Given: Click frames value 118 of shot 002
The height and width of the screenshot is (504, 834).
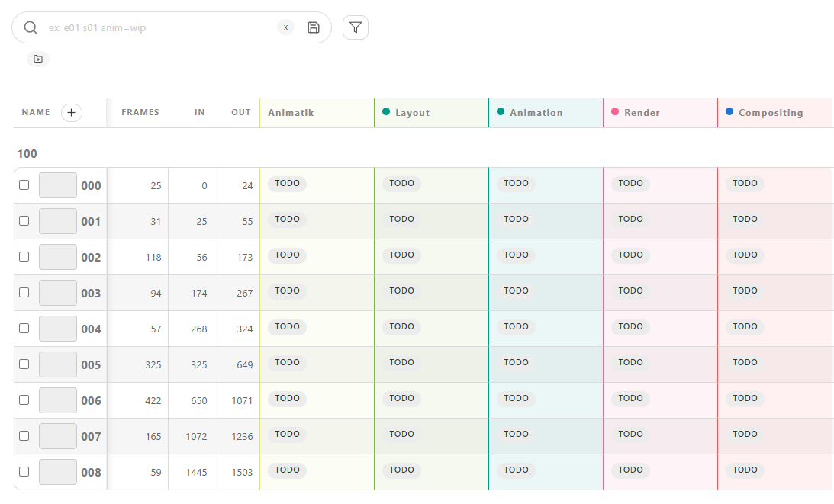Looking at the screenshot, I should [x=153, y=257].
